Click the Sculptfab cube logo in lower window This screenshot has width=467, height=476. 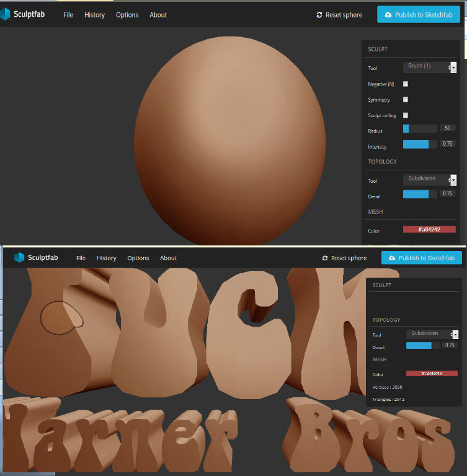point(19,257)
